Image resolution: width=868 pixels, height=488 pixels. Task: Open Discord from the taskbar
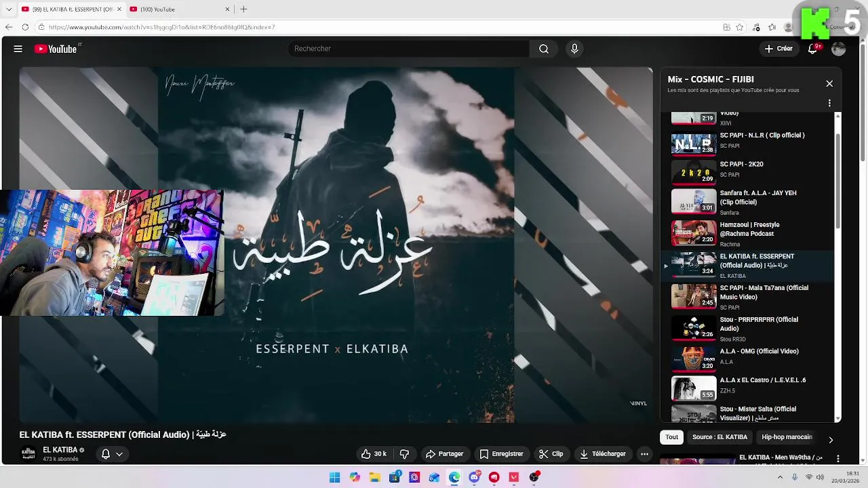(475, 477)
